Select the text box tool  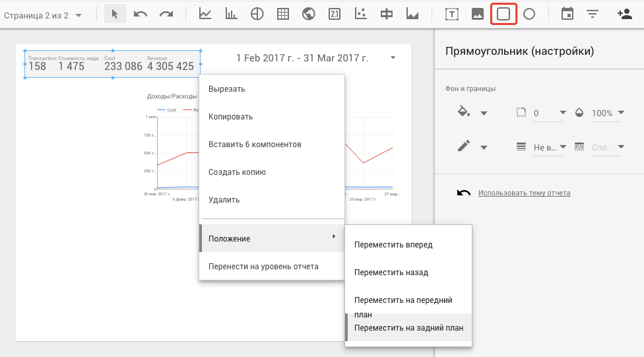[x=452, y=14]
